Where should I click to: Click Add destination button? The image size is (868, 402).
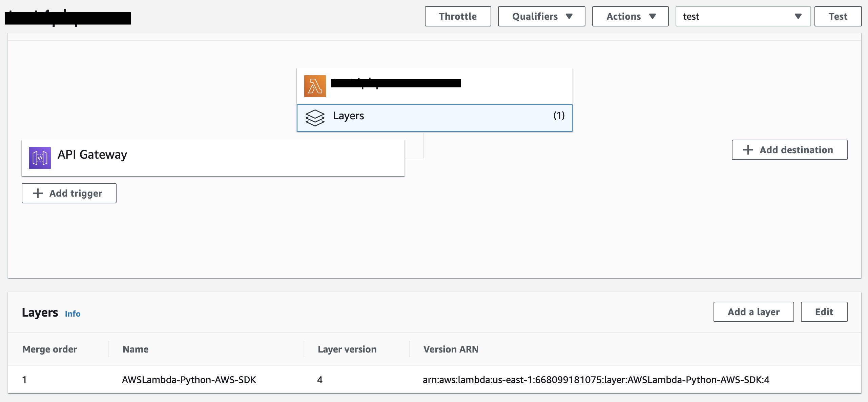coord(789,150)
